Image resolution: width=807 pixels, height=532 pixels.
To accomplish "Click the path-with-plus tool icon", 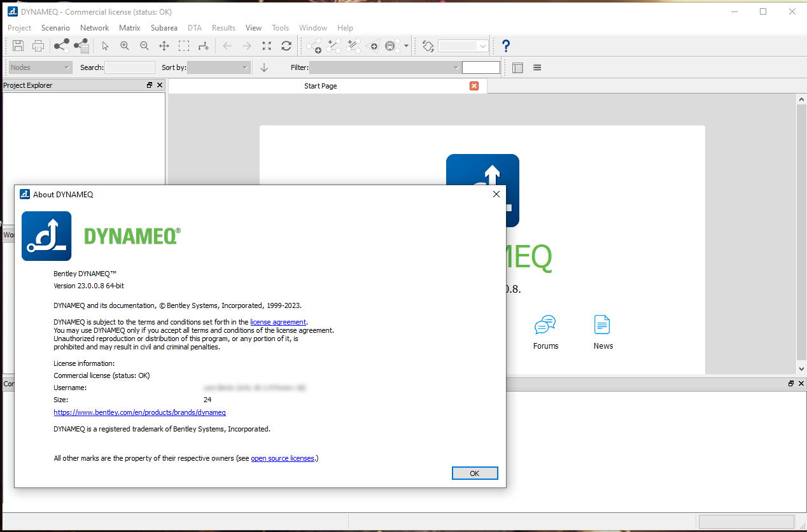I will 203,46.
